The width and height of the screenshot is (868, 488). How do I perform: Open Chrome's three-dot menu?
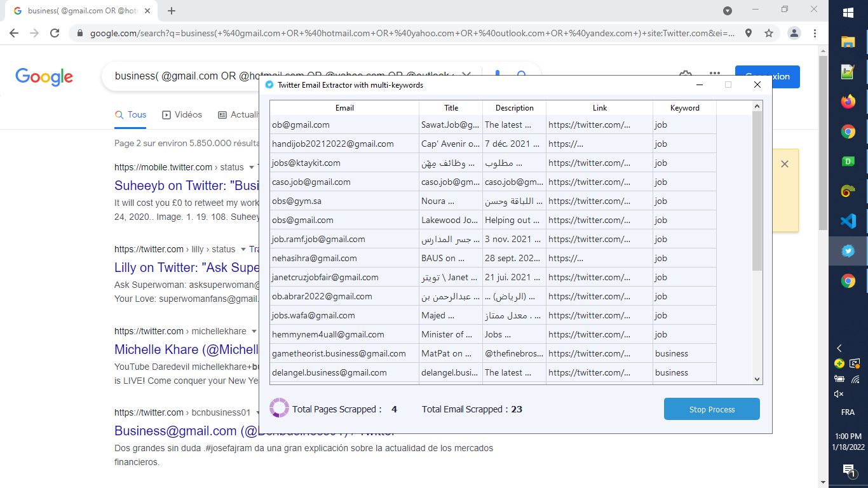[815, 33]
